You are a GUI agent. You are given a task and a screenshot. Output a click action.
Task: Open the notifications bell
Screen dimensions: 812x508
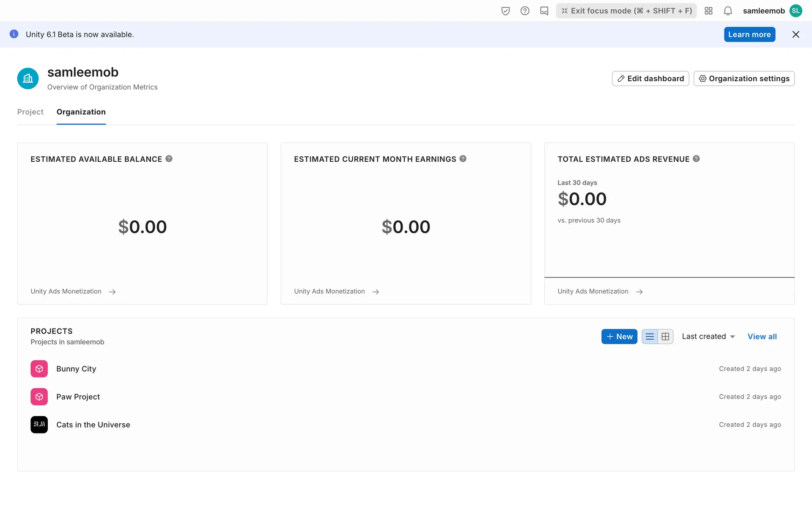(x=728, y=11)
